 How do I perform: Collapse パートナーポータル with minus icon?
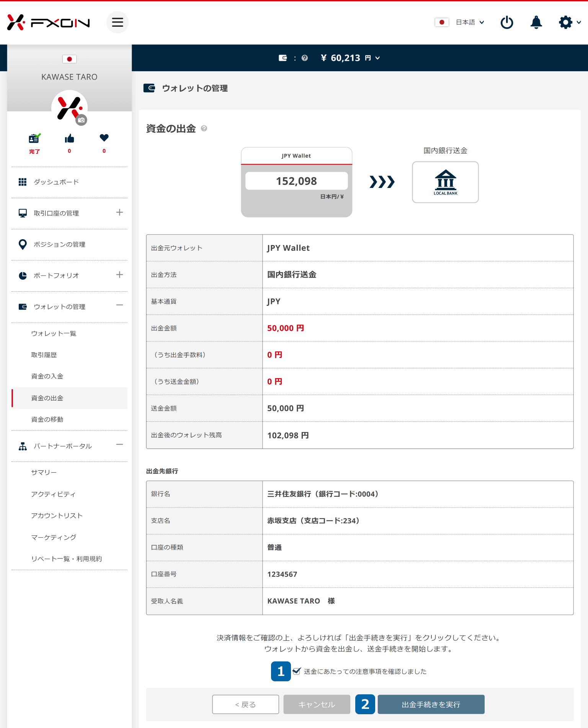pos(119,444)
